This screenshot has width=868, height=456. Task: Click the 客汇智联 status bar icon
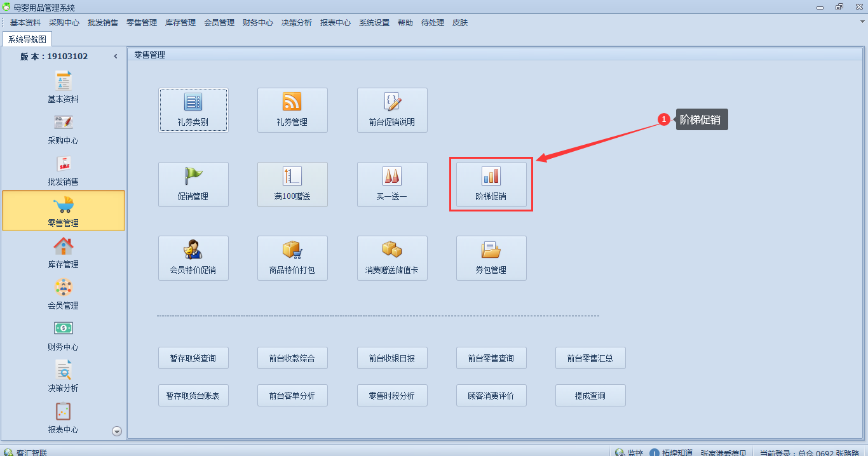[8, 452]
